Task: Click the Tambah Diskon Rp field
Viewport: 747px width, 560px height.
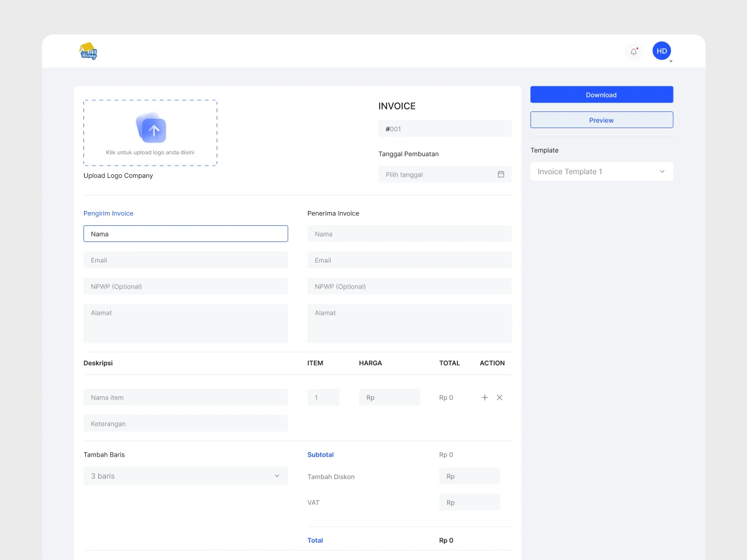Action: pos(469,475)
